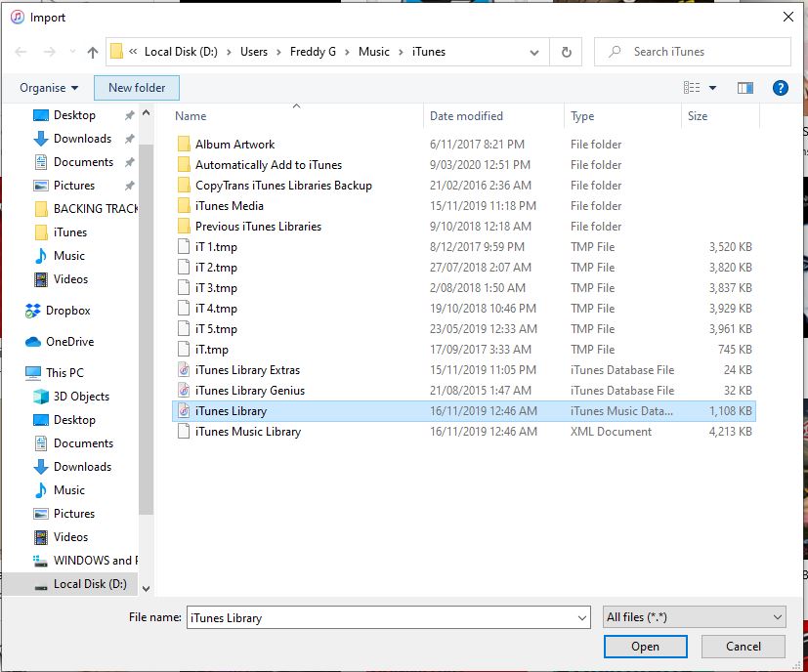The width and height of the screenshot is (808, 672).
Task: Sort by Type column header
Action: click(x=582, y=116)
